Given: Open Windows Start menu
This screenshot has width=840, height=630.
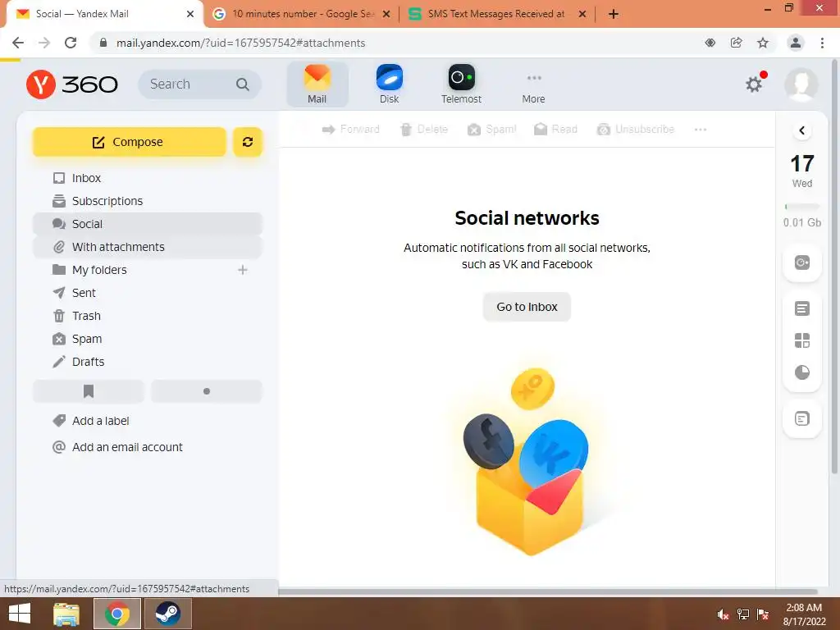Looking at the screenshot, I should pos(20,614).
